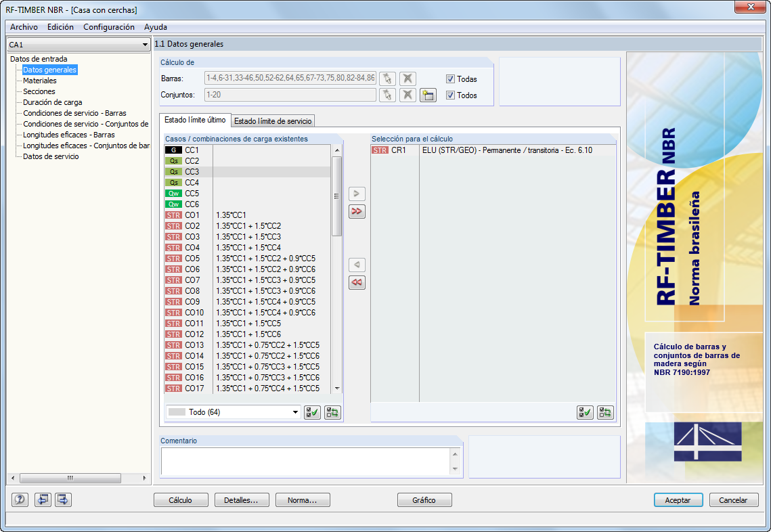Screen dimensions: 771x532
Task: Check all entries in the Selección panel
Action: 584,412
